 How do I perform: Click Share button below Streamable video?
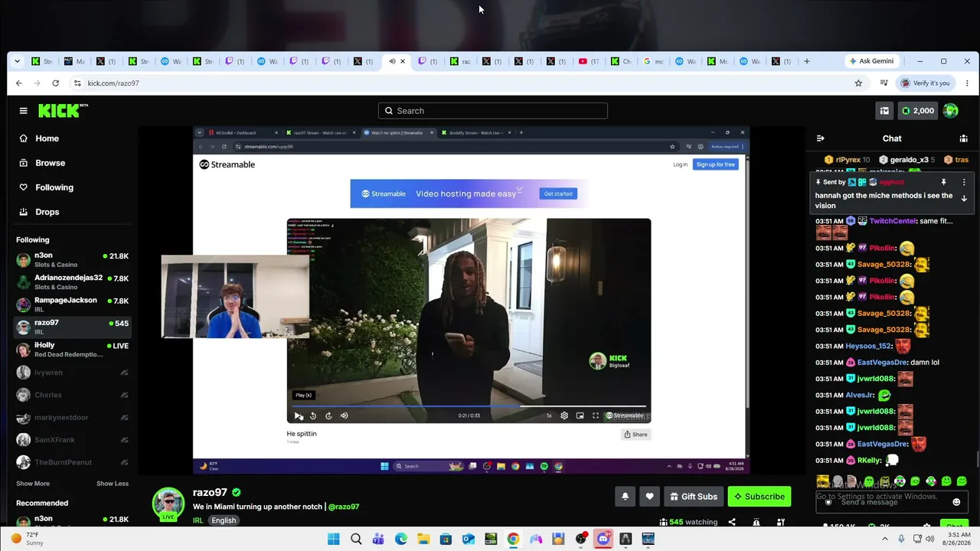pos(635,434)
